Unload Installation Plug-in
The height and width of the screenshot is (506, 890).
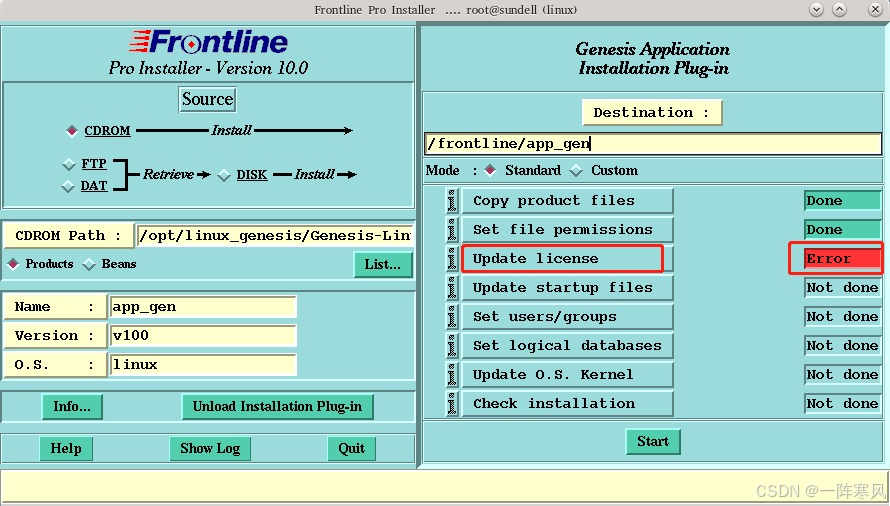pos(278,407)
